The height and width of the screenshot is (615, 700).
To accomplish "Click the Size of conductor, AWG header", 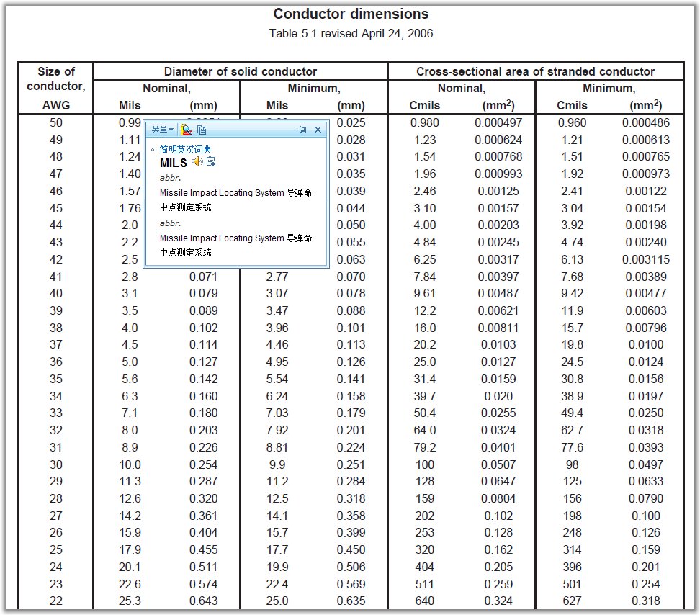I will [56, 88].
